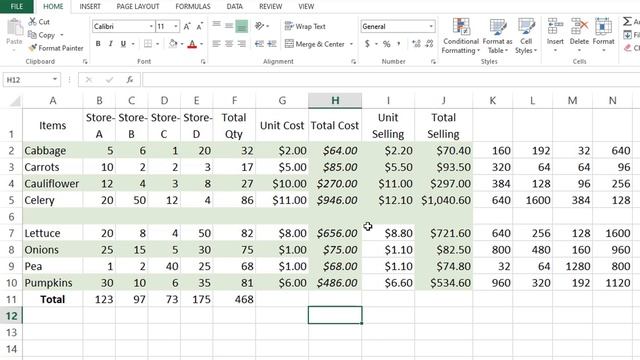
Task: Toggle Bold formatting
Action: (x=98, y=44)
